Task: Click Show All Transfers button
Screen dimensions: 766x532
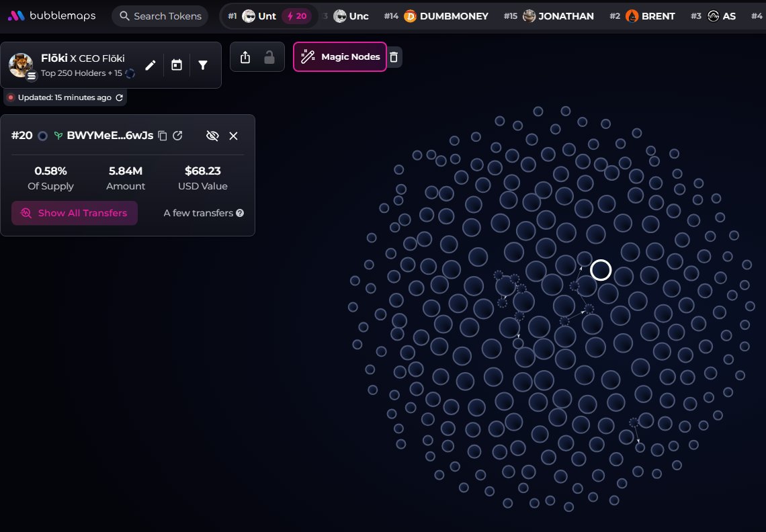Action: 75,213
